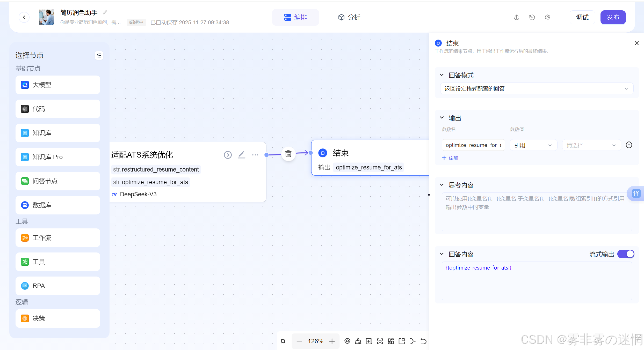
Task: Click the export upload icon in header
Action: tap(516, 17)
